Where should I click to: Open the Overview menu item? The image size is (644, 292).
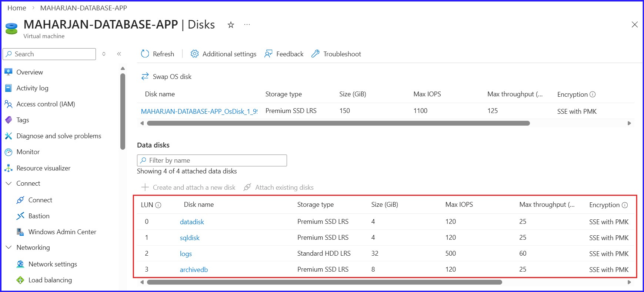point(24,72)
